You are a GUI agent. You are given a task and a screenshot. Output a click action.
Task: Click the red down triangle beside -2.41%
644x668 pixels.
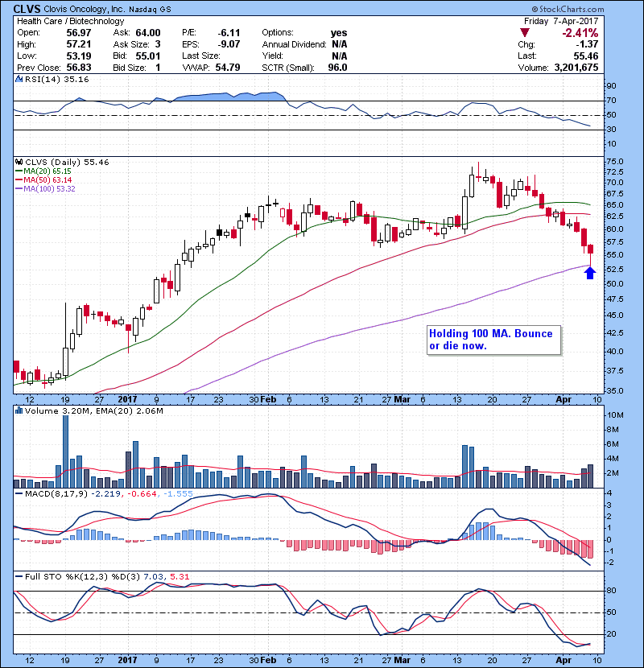525,33
